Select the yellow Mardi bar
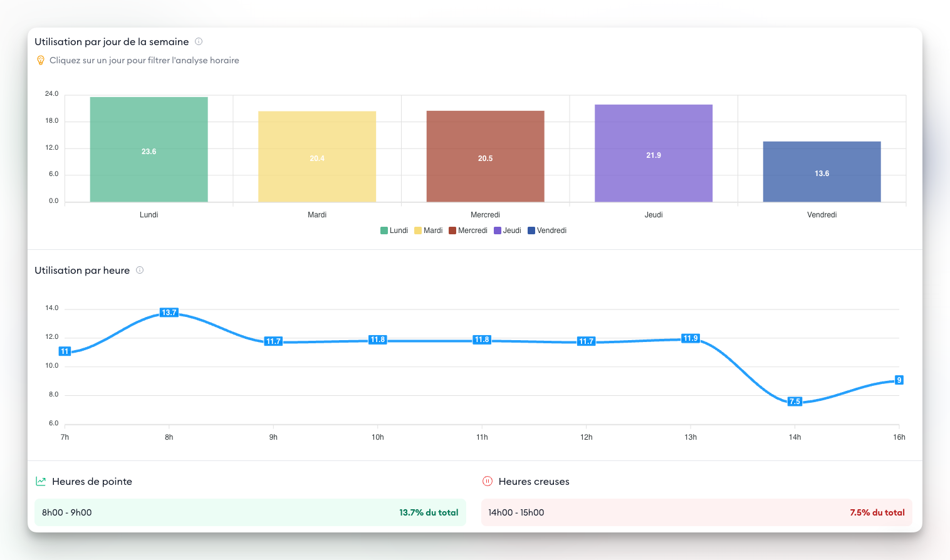Image resolution: width=950 pixels, height=560 pixels. 317,157
